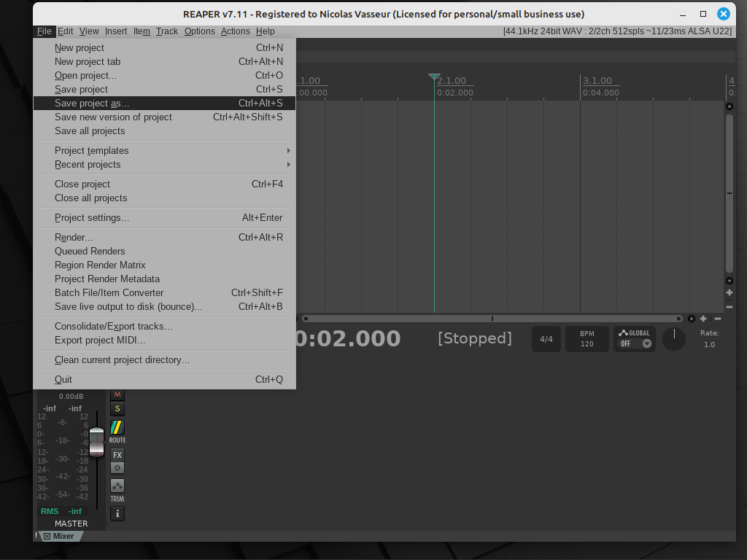Screen dimensions: 747x560
Task: Quit REAPER from the File menu
Action: point(165,379)
